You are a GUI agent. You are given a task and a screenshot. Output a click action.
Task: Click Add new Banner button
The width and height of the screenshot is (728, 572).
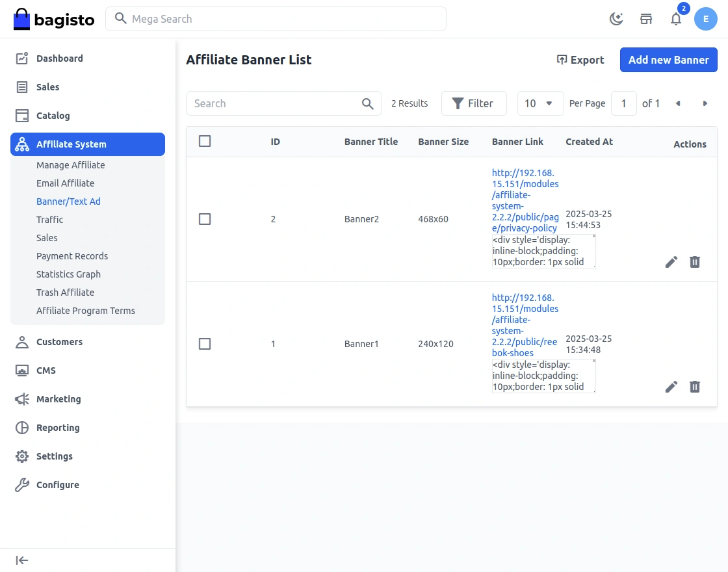pyautogui.click(x=668, y=60)
